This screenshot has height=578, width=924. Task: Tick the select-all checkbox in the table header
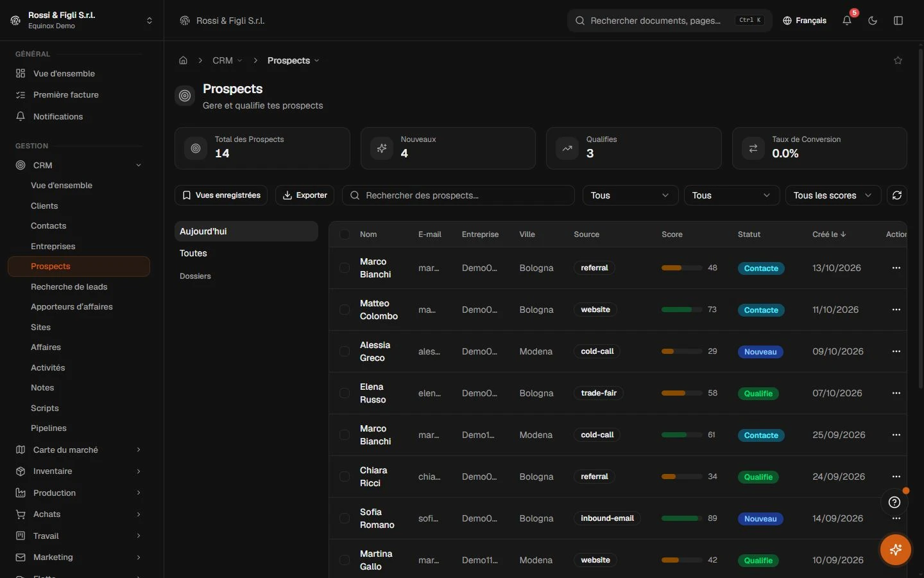pos(345,234)
